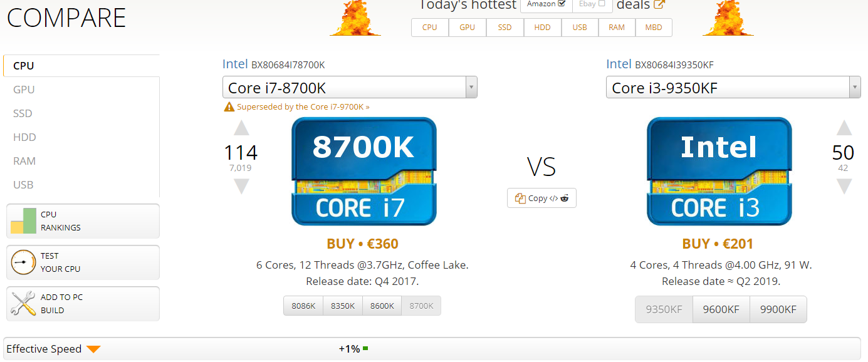Click the greyed 8700K button

(421, 306)
